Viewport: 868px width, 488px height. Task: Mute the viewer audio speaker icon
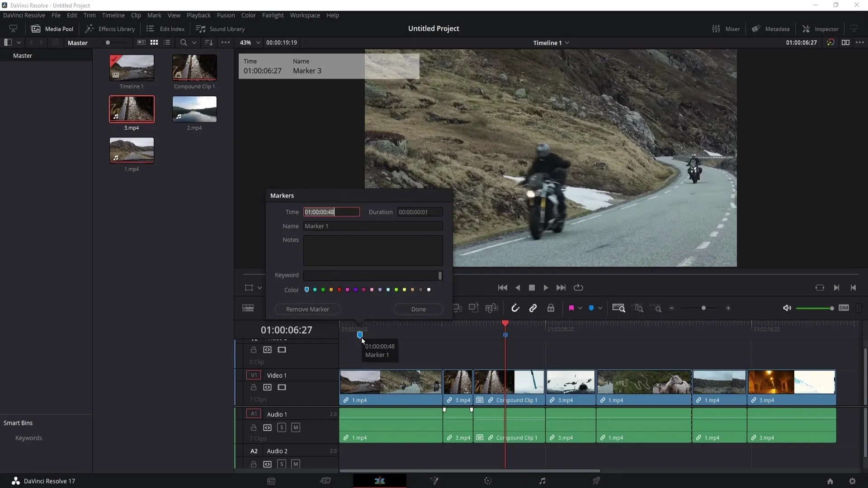point(787,308)
